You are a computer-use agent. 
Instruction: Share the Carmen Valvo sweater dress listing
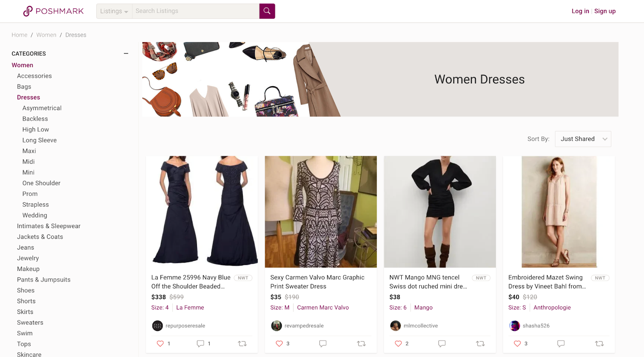(361, 343)
